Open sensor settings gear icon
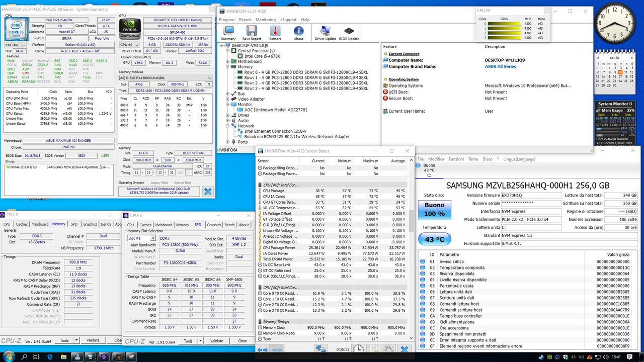Viewport: 644px width, 362px height. 388,349
